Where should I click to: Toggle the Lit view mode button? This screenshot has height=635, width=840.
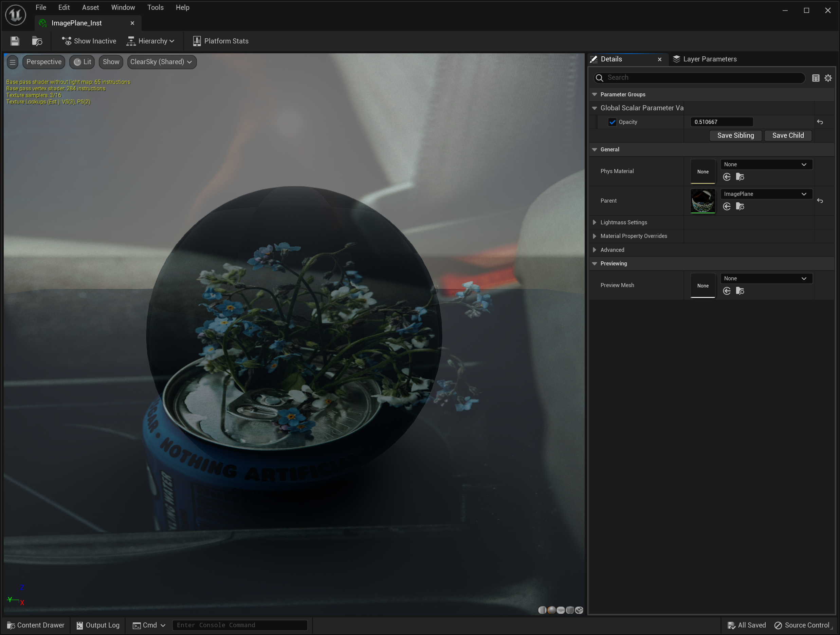[x=83, y=62]
